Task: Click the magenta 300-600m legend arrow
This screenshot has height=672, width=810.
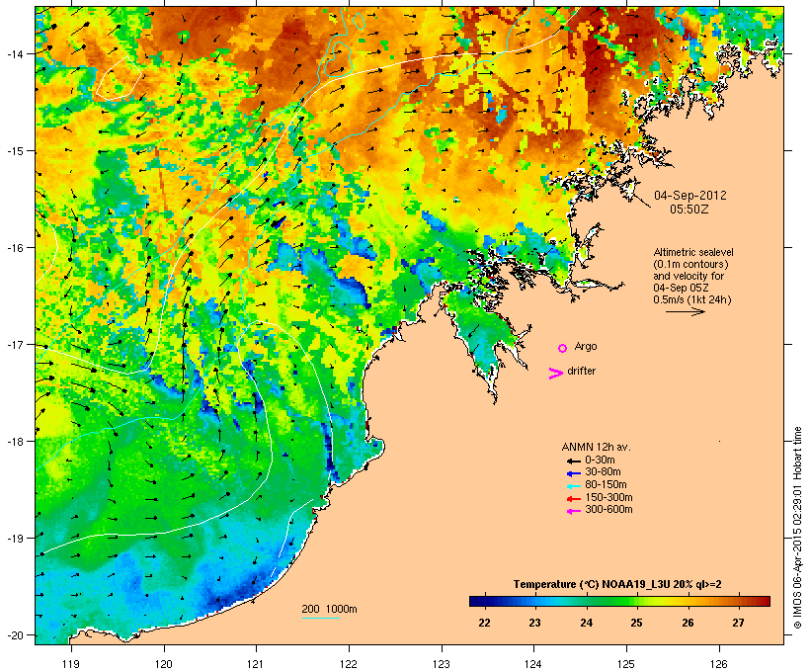Action: coord(574,511)
